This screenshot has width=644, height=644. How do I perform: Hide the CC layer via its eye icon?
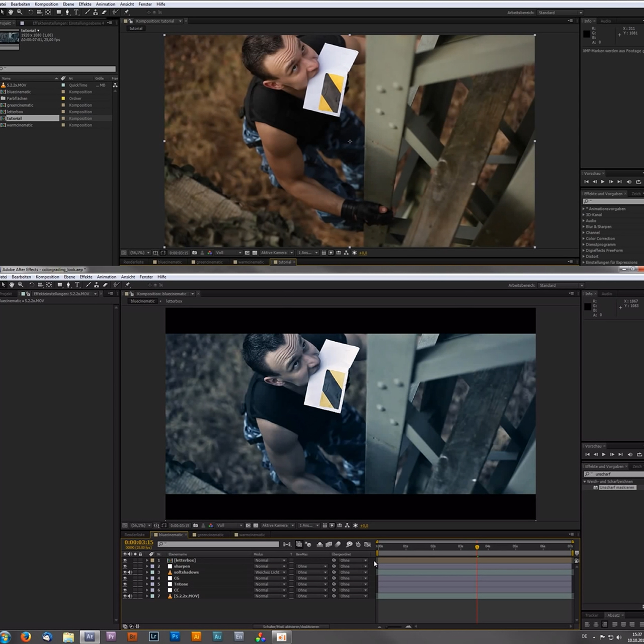pyautogui.click(x=125, y=590)
